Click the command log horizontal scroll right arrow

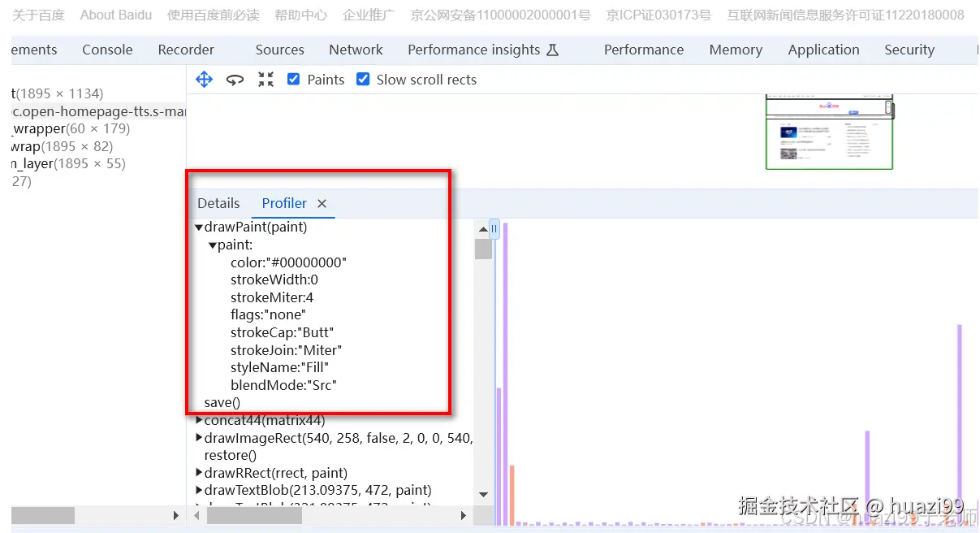464,515
